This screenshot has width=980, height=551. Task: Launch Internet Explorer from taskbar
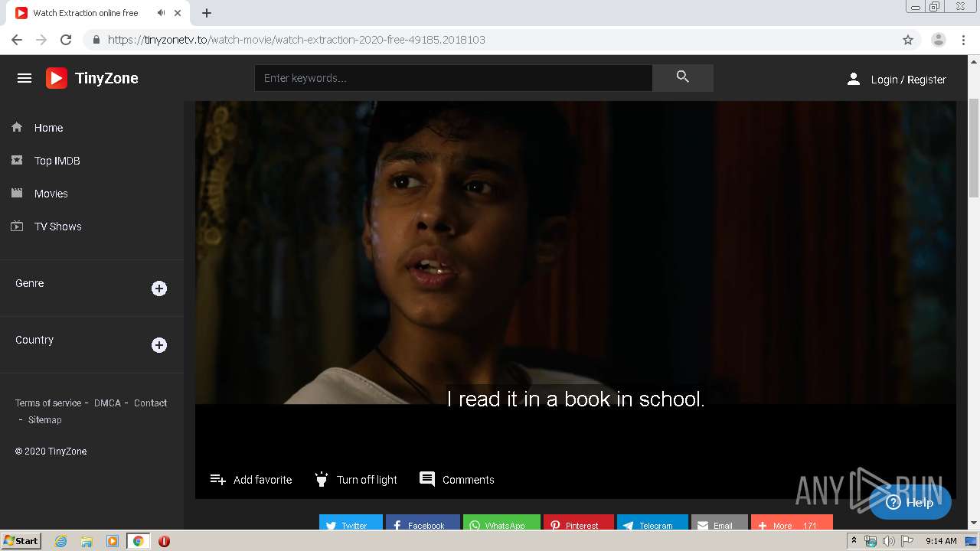(61, 541)
